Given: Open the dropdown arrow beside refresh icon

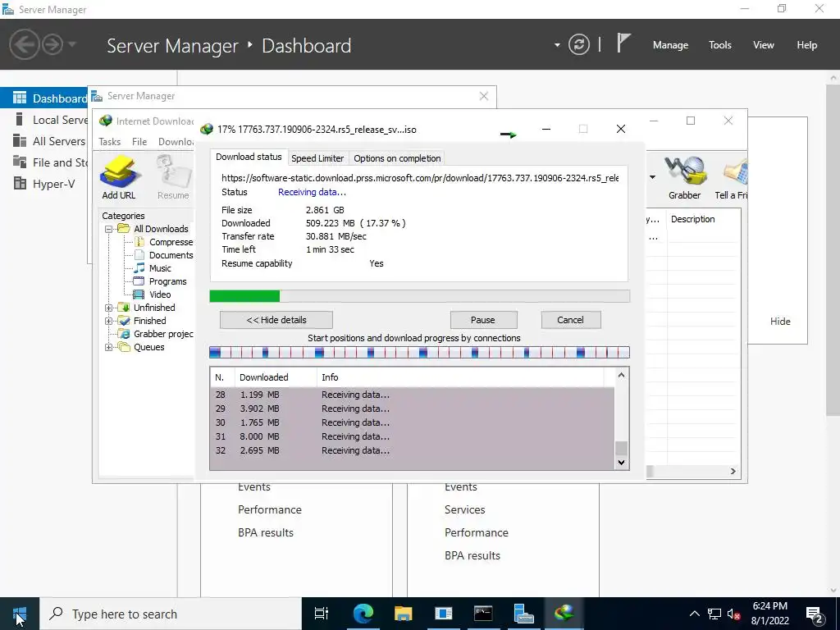Looking at the screenshot, I should (557, 45).
